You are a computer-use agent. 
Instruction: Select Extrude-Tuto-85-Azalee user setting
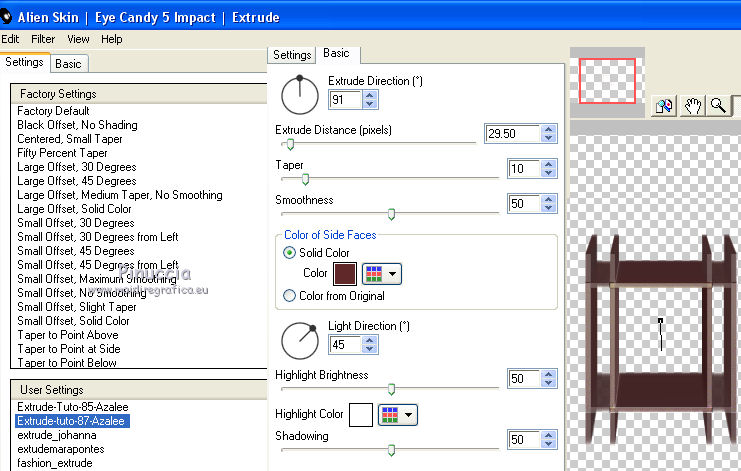click(72, 407)
